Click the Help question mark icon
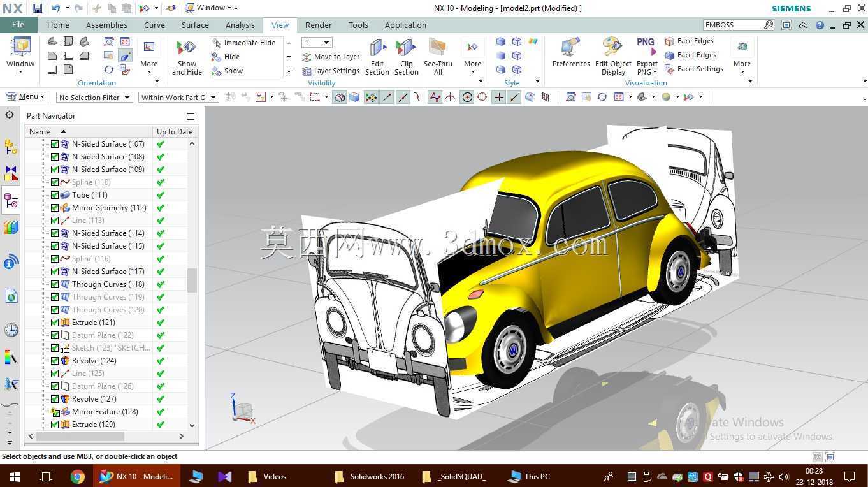This screenshot has width=868, height=487. [x=820, y=25]
